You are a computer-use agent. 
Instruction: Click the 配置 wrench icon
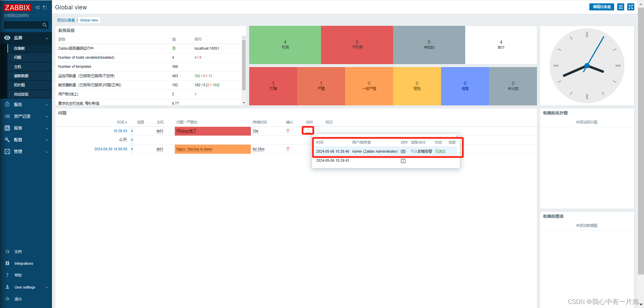pos(7,140)
